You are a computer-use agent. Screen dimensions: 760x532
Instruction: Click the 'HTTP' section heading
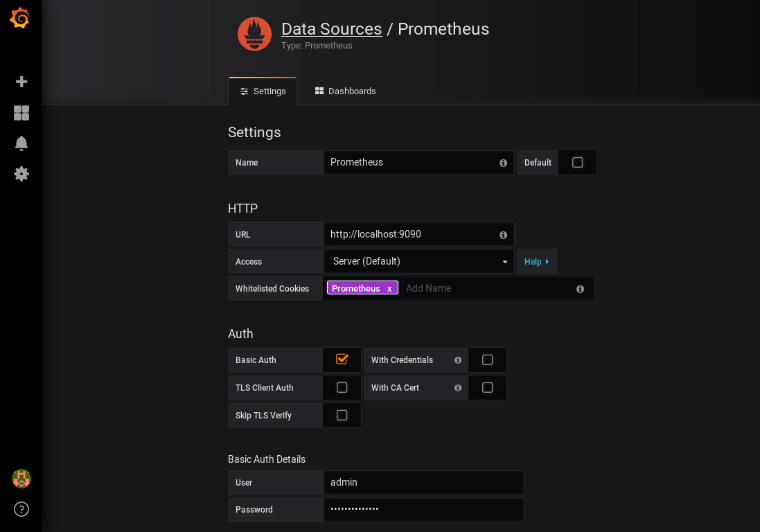click(243, 209)
